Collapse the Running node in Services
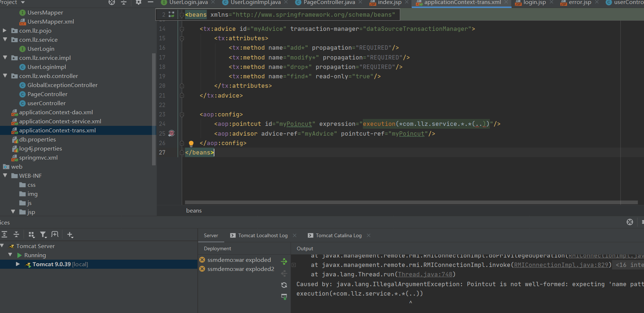The height and width of the screenshot is (313, 644). [x=10, y=255]
